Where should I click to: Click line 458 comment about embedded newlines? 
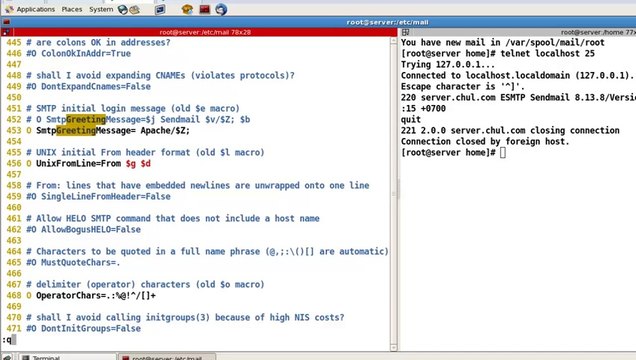198,186
